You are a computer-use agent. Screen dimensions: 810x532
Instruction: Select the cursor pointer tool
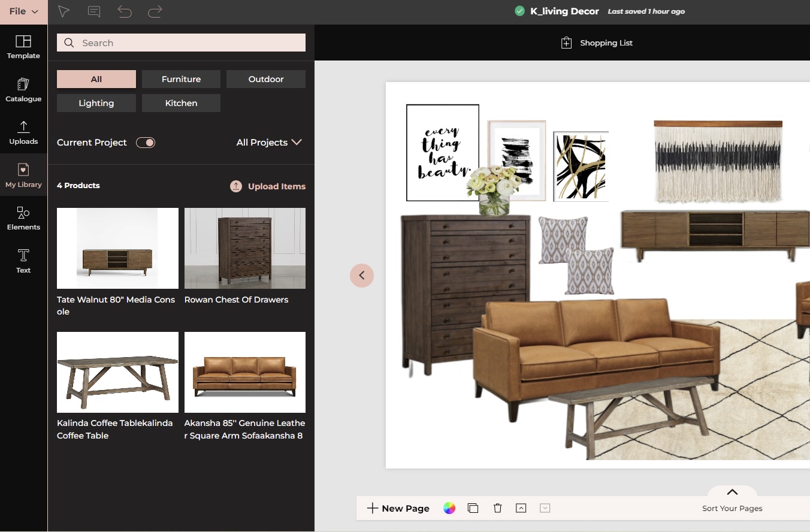tap(64, 11)
